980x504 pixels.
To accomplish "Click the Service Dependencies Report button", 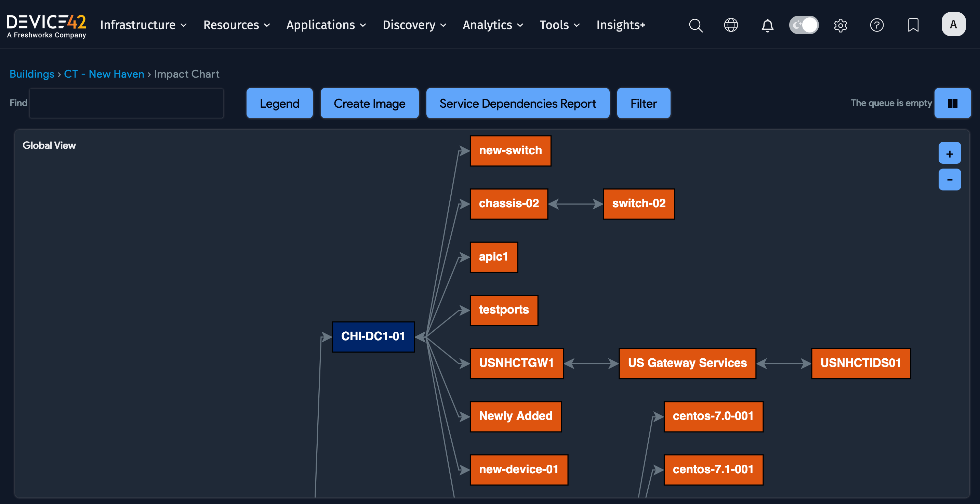I will [517, 103].
